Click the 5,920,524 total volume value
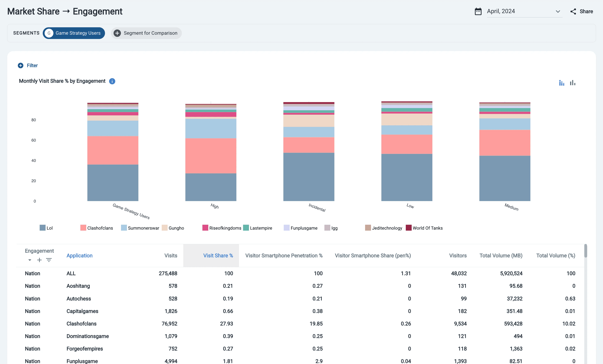The height and width of the screenshot is (364, 603). [511, 273]
